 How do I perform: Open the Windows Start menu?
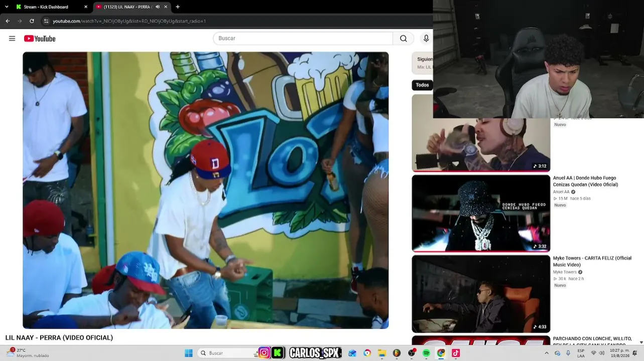189,353
